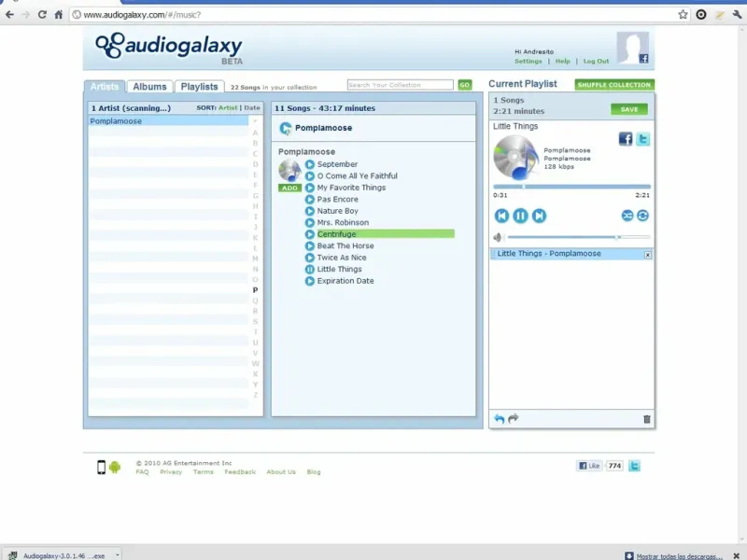Switch to the Artists tab
Screen dimensions: 747x560
click(x=105, y=87)
